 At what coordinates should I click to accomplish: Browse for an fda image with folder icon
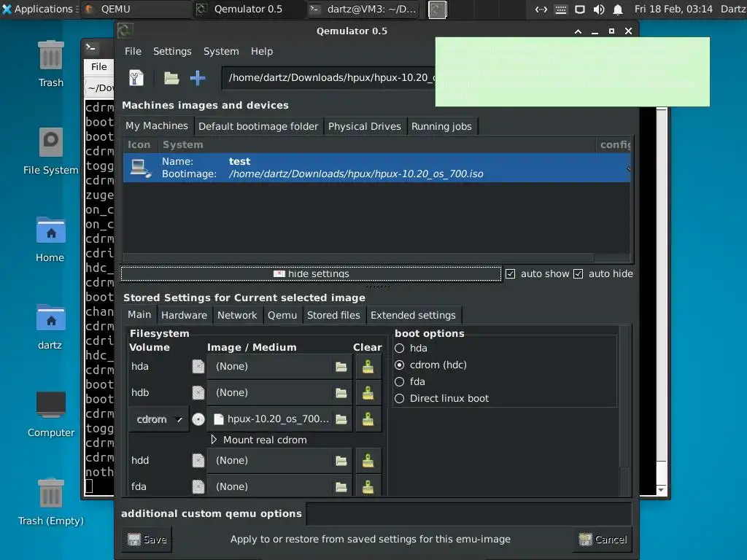(341, 486)
